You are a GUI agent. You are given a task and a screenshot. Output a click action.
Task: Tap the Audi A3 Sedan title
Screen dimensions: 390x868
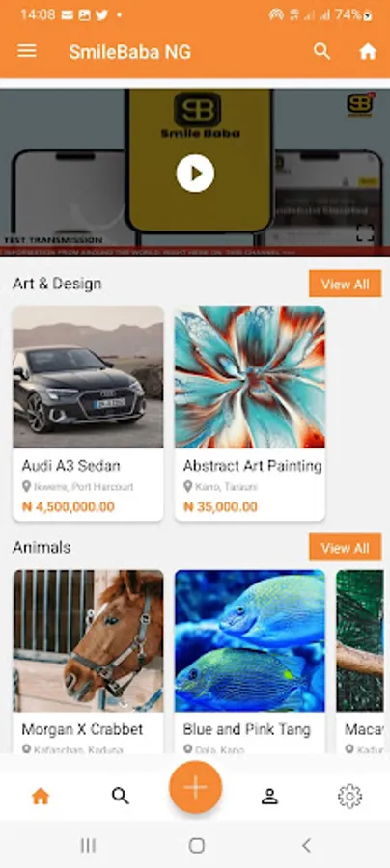tap(70, 466)
